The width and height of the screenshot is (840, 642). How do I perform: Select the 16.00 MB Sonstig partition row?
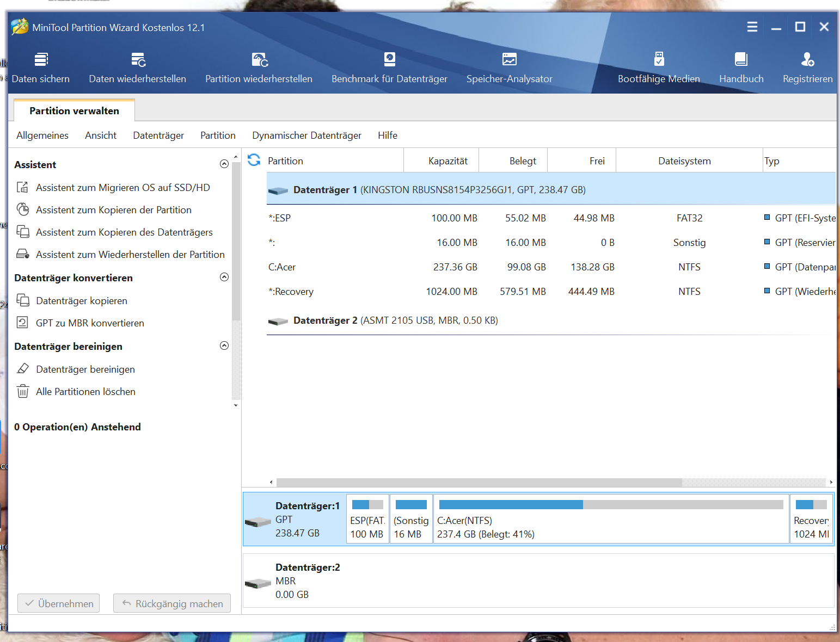pos(551,243)
